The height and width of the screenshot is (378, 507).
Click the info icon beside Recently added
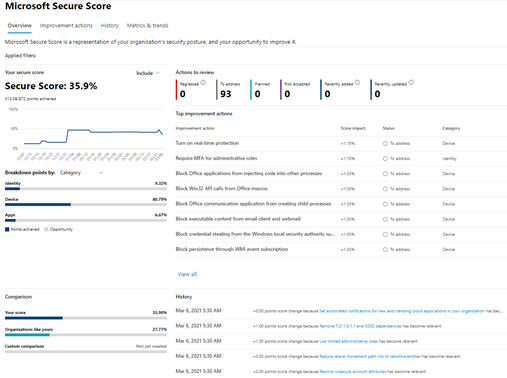tap(357, 82)
